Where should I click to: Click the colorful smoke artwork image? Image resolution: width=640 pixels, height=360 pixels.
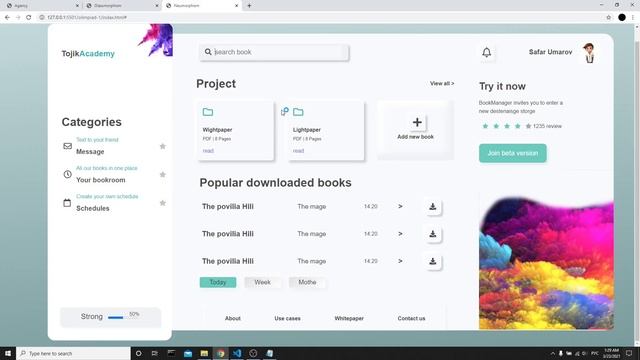pyautogui.click(x=546, y=263)
